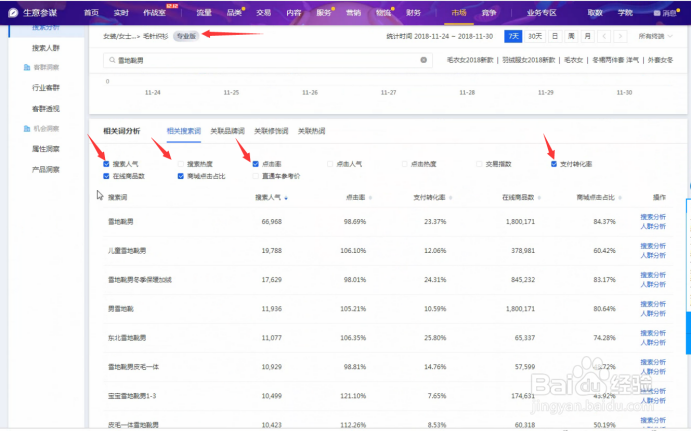Image resolution: width=692 pixels, height=431 pixels.
Task: Open the 女装/女士 > 毛针织衫 category selector
Action: (135, 36)
